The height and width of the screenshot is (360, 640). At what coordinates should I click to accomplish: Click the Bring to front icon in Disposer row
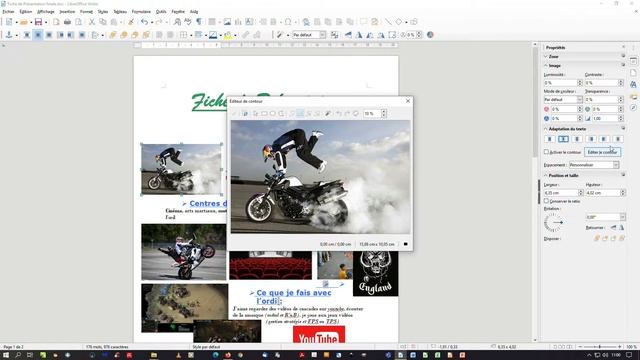coord(597,238)
